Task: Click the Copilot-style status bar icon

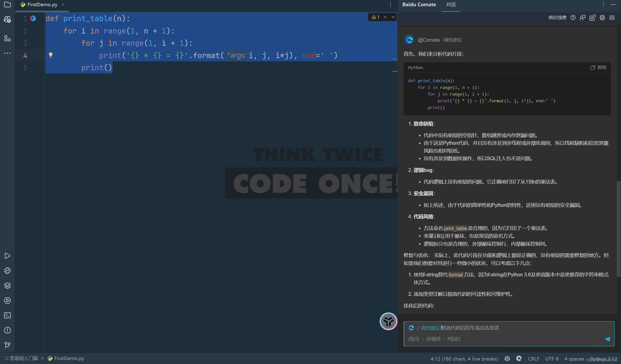Action: [507, 359]
